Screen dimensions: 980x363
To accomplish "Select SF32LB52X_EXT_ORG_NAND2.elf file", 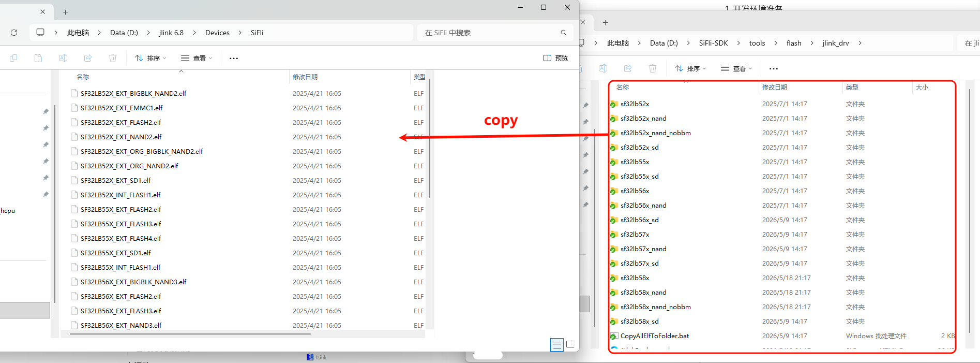I will click(x=129, y=166).
